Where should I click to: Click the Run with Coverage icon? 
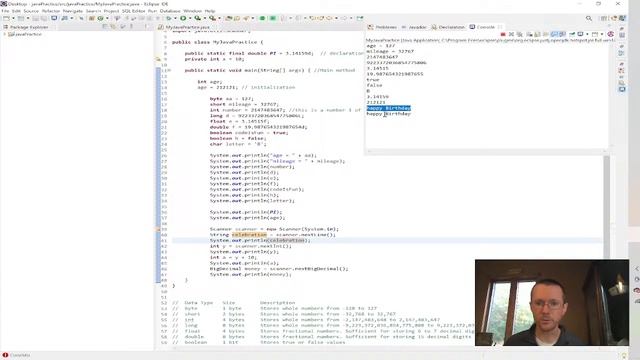click(198, 18)
